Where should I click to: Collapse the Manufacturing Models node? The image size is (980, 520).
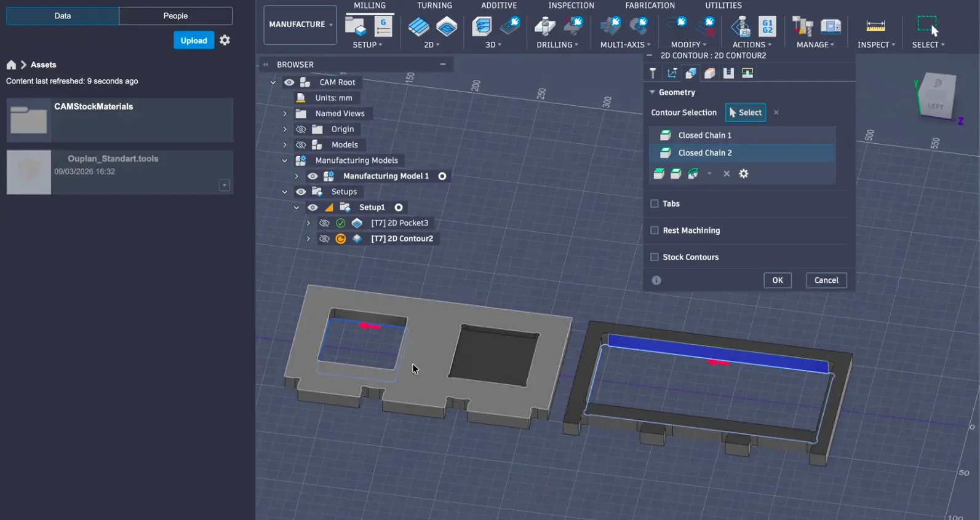pos(285,160)
